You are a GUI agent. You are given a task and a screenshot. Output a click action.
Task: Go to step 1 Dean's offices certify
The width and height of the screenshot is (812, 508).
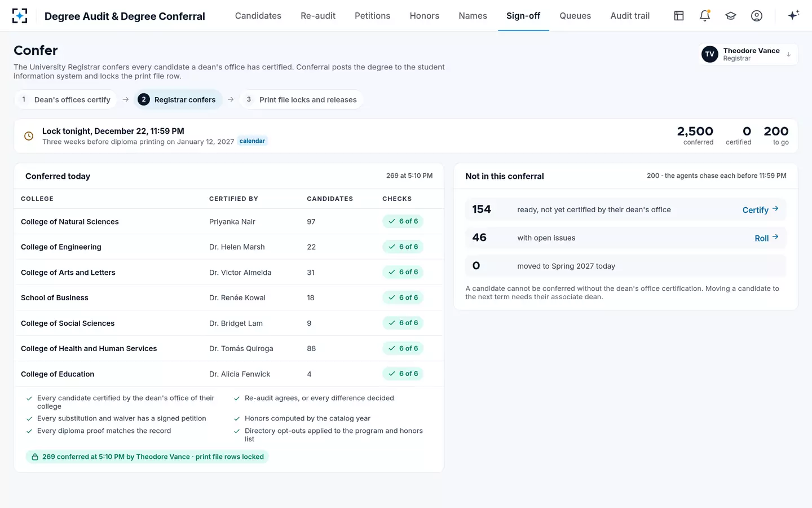[x=65, y=99]
